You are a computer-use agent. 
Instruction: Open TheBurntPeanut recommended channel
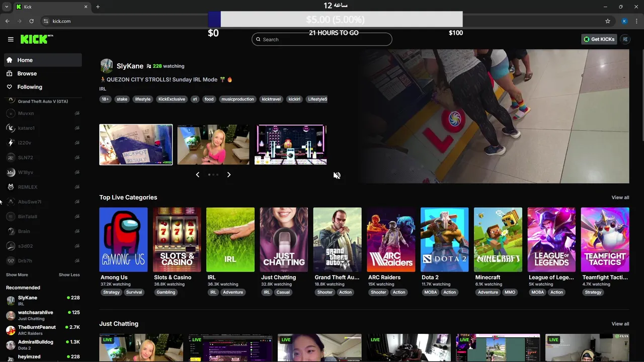(x=43, y=330)
